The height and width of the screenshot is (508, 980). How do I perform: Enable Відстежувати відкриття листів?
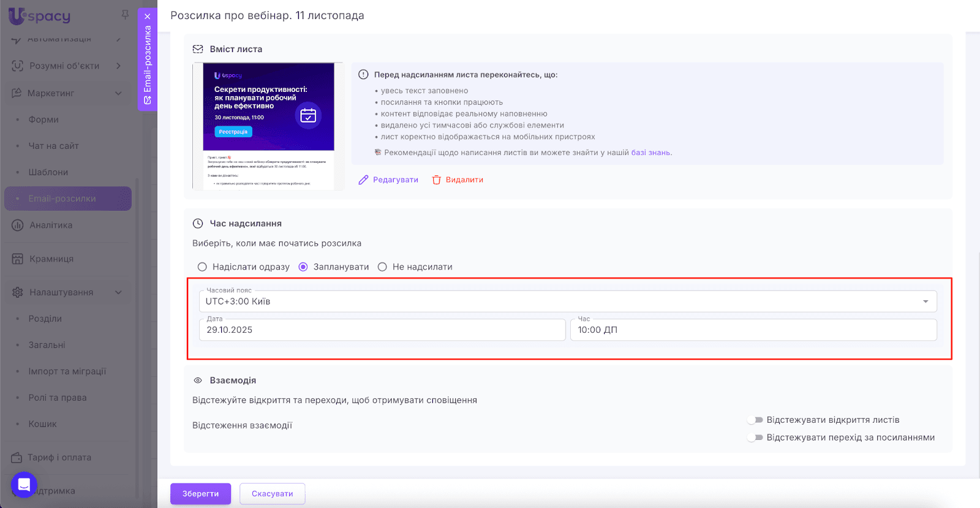pos(756,419)
